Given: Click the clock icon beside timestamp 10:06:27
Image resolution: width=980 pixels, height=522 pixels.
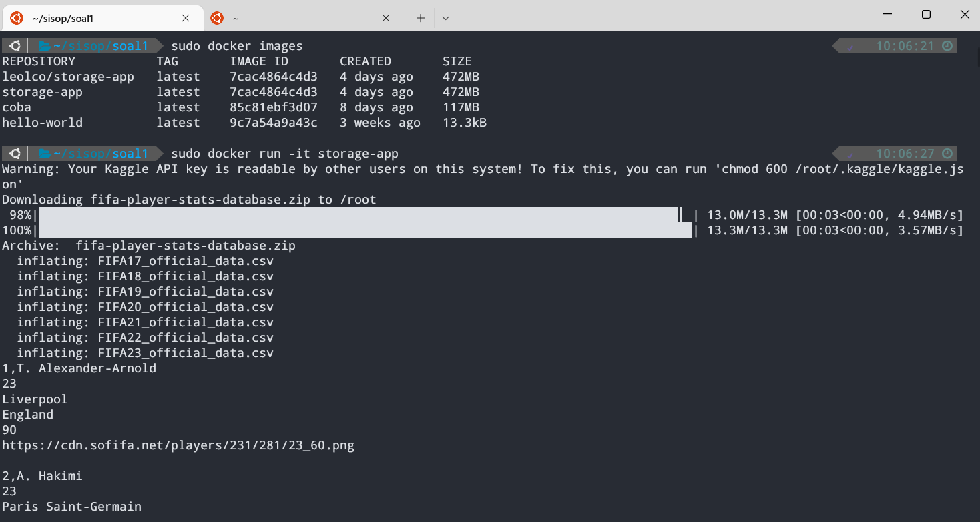Looking at the screenshot, I should pos(949,153).
